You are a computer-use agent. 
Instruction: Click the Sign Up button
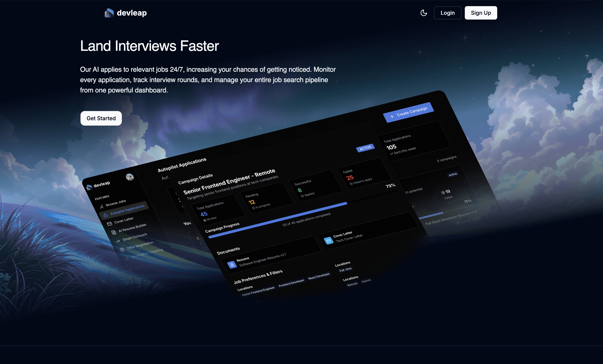point(481,13)
